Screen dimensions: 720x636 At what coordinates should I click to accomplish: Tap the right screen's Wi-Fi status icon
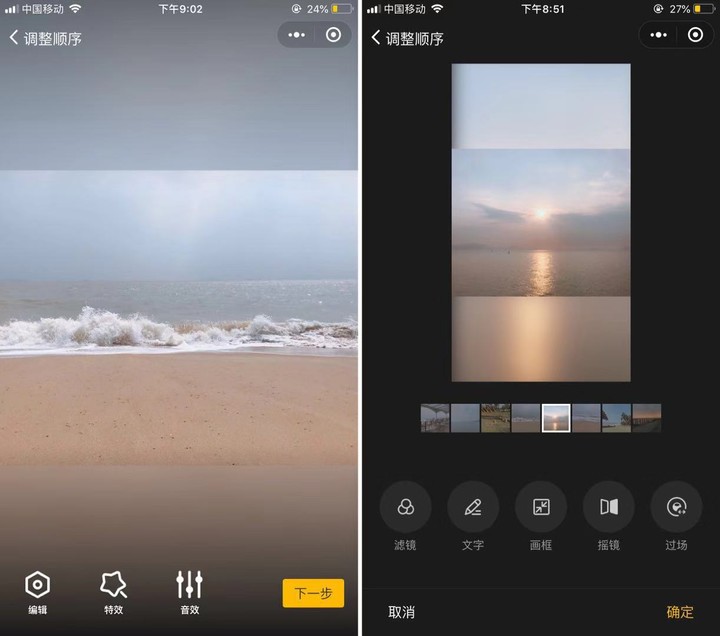[x=438, y=8]
